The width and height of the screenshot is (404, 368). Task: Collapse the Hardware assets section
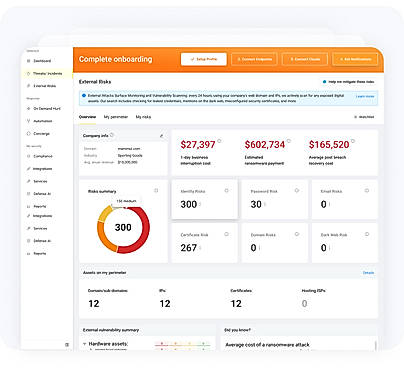[x=84, y=344]
